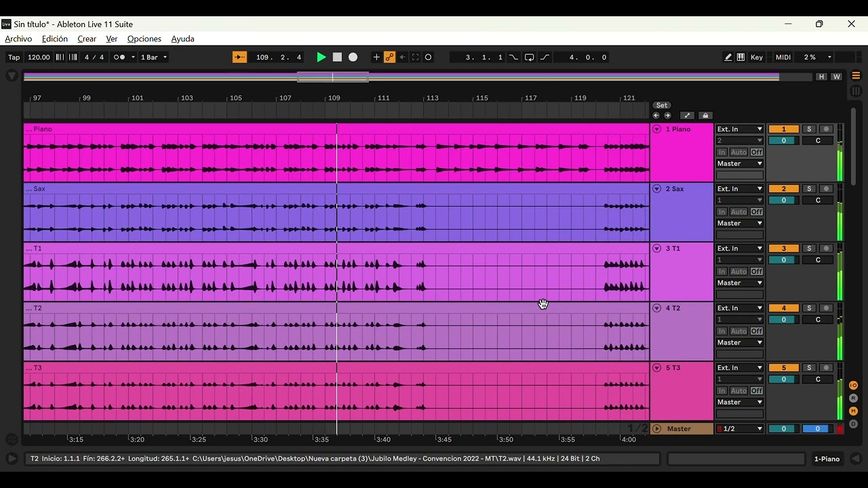Viewport: 868px width, 488px height.
Task: Show the browser via triangle icon
Action: (12, 76)
